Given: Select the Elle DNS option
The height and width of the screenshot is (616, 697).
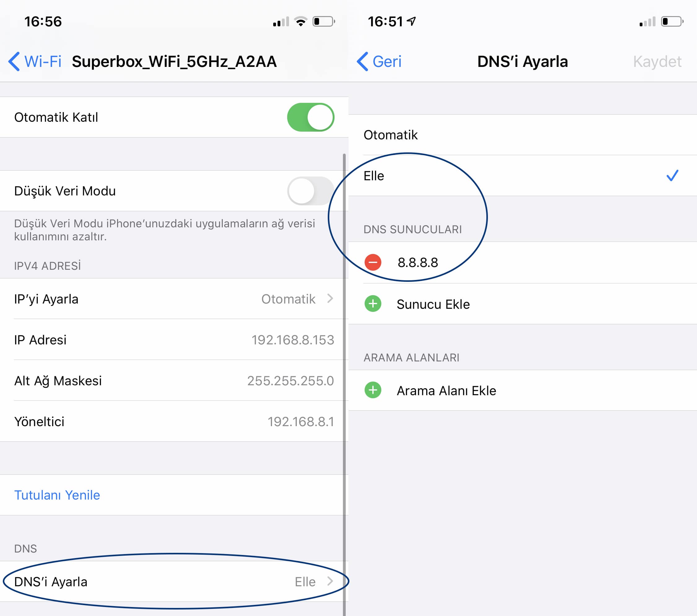Looking at the screenshot, I should [x=374, y=176].
